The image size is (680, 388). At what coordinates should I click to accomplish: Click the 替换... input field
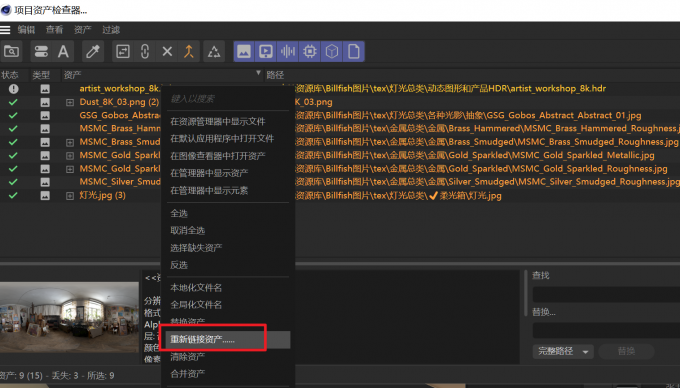click(x=606, y=330)
